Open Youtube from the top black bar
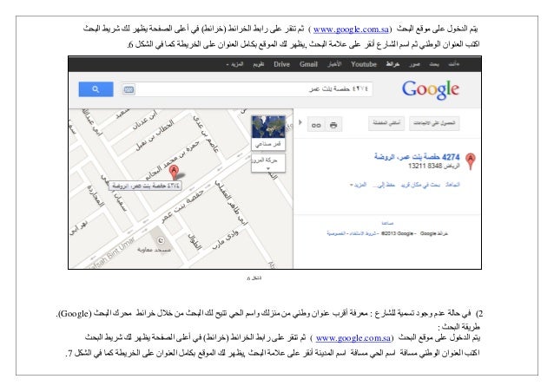 (364, 64)
